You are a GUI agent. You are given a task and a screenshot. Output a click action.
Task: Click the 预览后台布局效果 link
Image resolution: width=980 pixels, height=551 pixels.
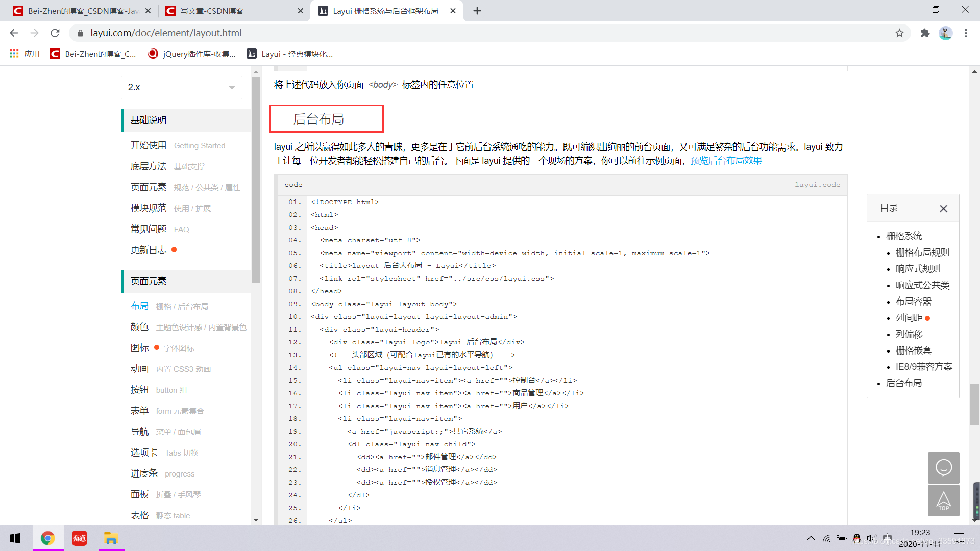click(x=726, y=161)
